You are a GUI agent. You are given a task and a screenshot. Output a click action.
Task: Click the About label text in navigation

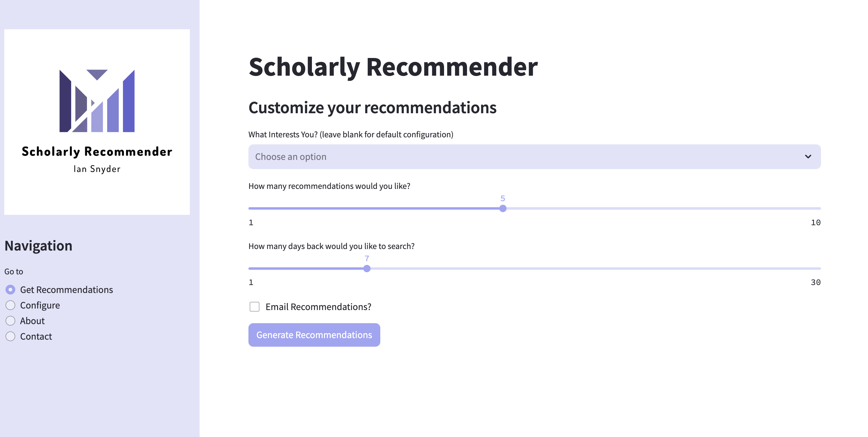(32, 321)
